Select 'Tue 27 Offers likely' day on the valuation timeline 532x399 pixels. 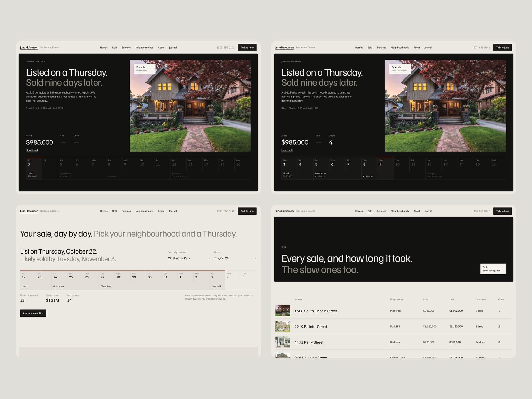click(x=107, y=280)
